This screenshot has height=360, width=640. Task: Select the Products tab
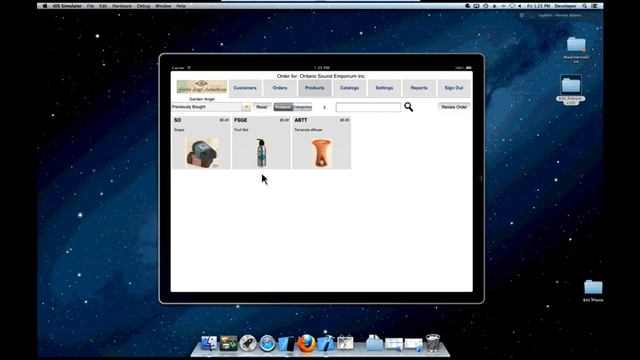click(x=315, y=88)
